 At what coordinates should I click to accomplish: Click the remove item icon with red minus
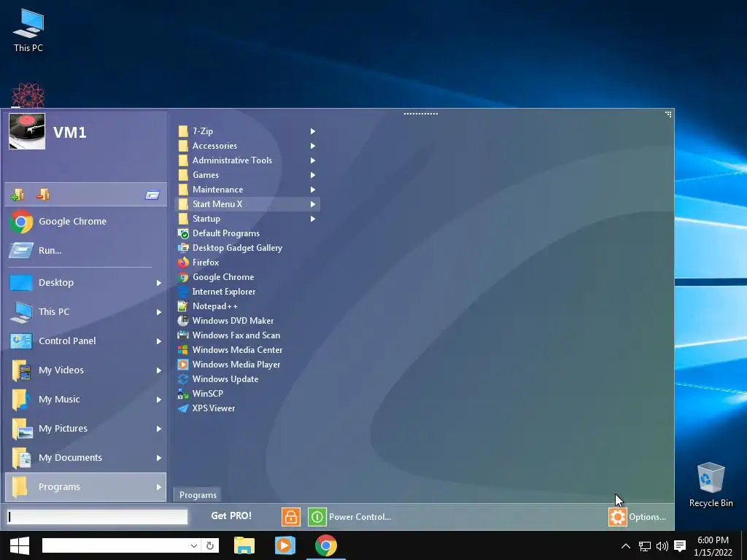pos(43,194)
